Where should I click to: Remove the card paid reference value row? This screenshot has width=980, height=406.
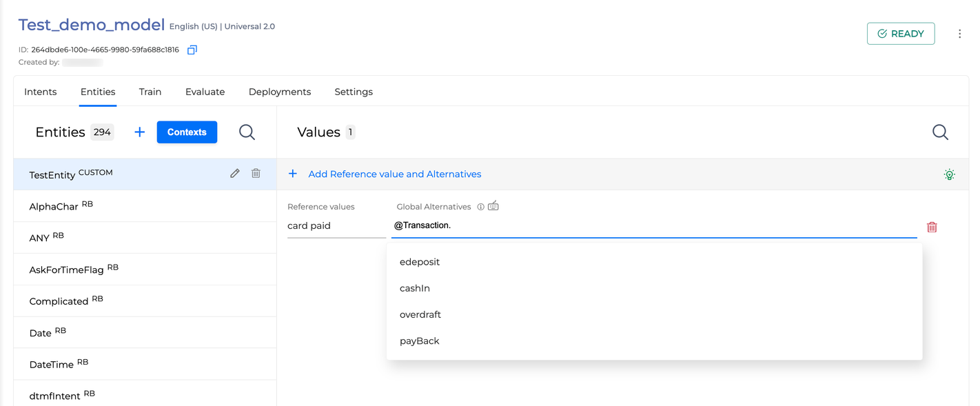[x=932, y=227]
